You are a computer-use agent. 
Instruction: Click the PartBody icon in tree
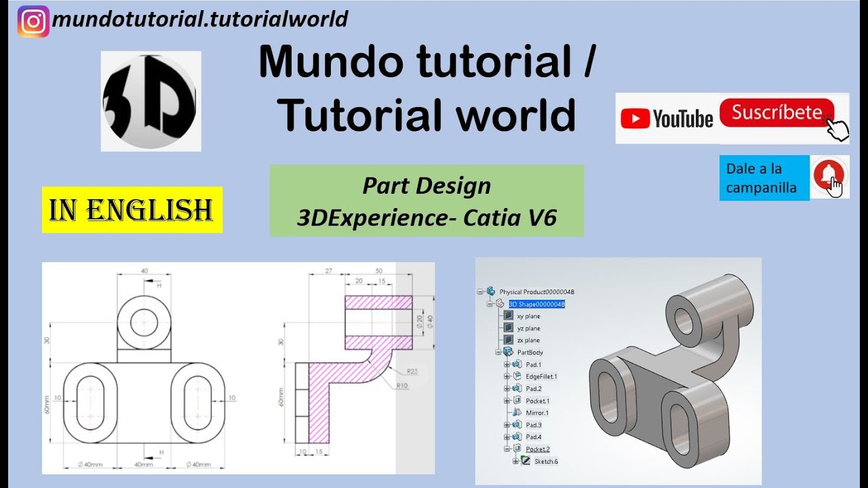[508, 352]
